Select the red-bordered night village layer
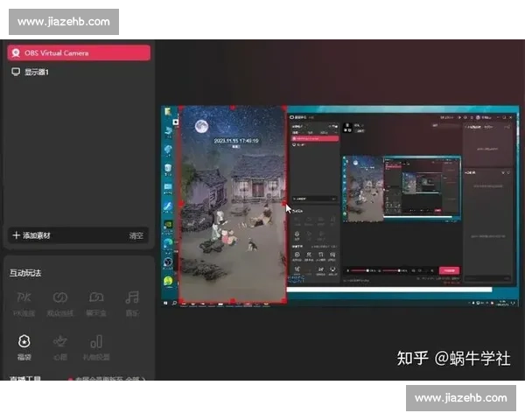Viewport: 525px width, 420px height. [233, 204]
